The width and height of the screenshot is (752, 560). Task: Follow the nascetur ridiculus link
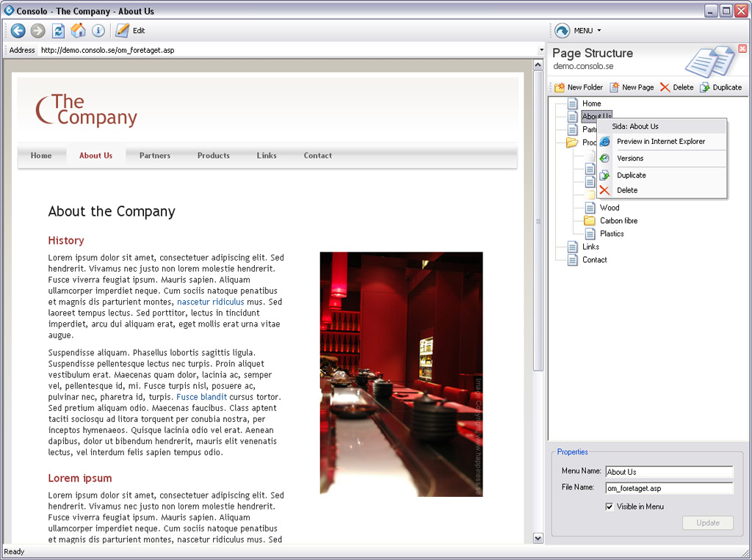click(211, 302)
